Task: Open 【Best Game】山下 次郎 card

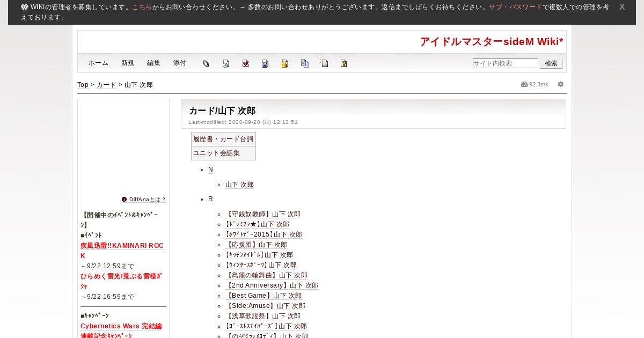Action: 264,296
